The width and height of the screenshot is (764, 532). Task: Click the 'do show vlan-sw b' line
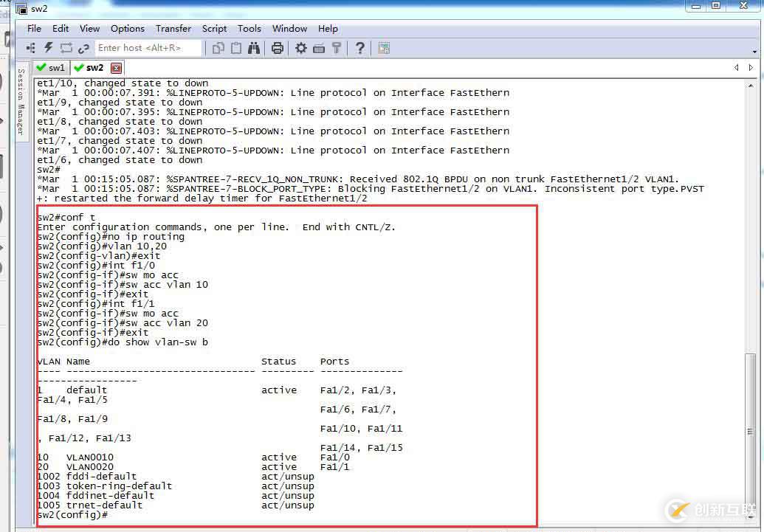point(123,342)
